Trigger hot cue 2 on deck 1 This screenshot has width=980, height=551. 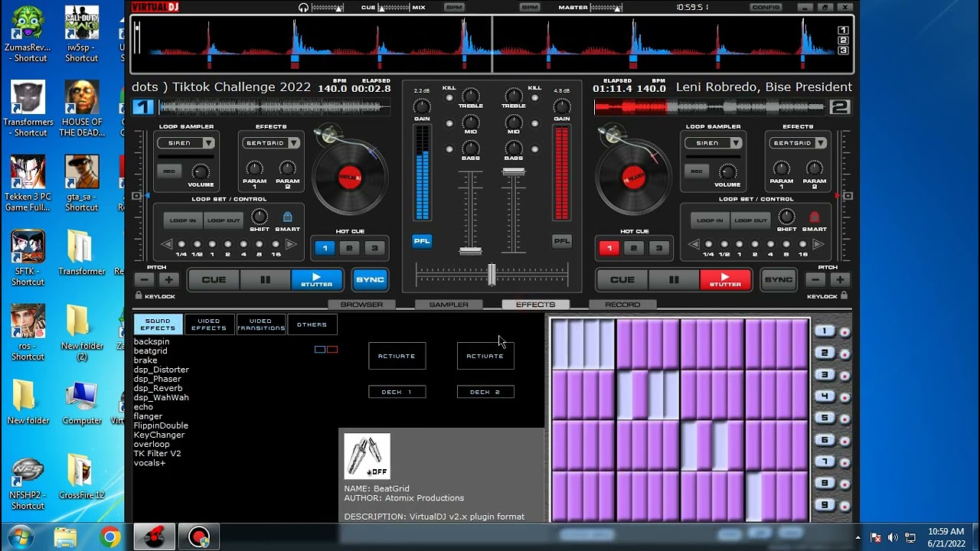tap(349, 248)
